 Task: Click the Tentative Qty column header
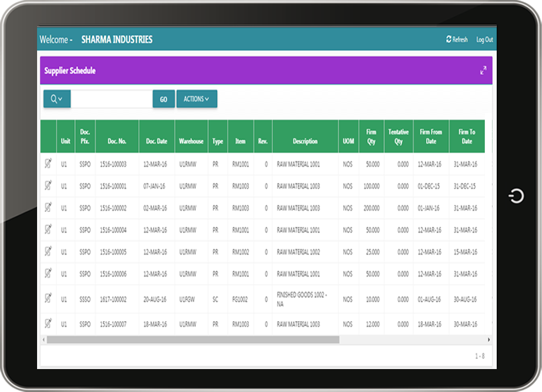point(398,137)
